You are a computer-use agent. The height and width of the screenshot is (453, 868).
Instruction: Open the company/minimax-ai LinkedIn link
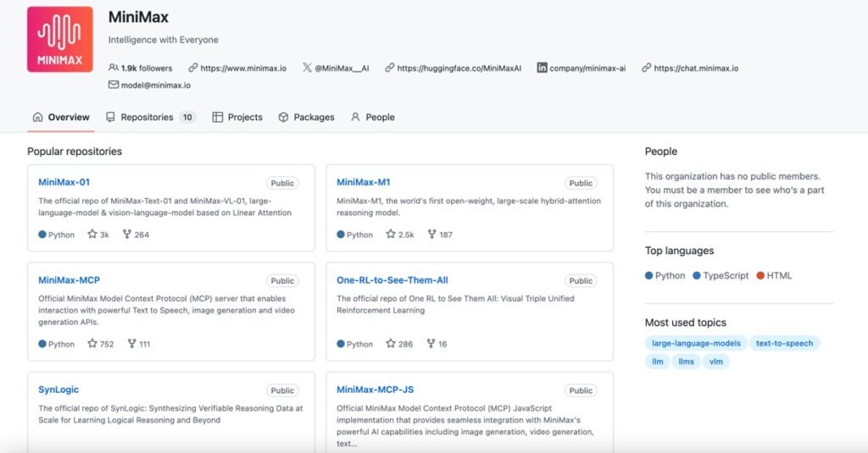point(587,68)
